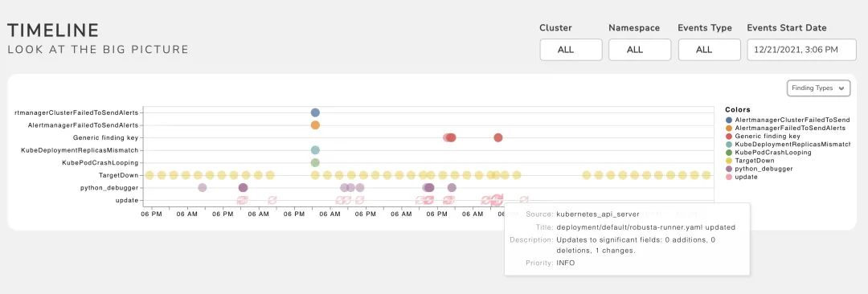The width and height of the screenshot is (868, 294).
Task: Click the leftmost purple python_debugger event dot
Action: [x=202, y=188]
